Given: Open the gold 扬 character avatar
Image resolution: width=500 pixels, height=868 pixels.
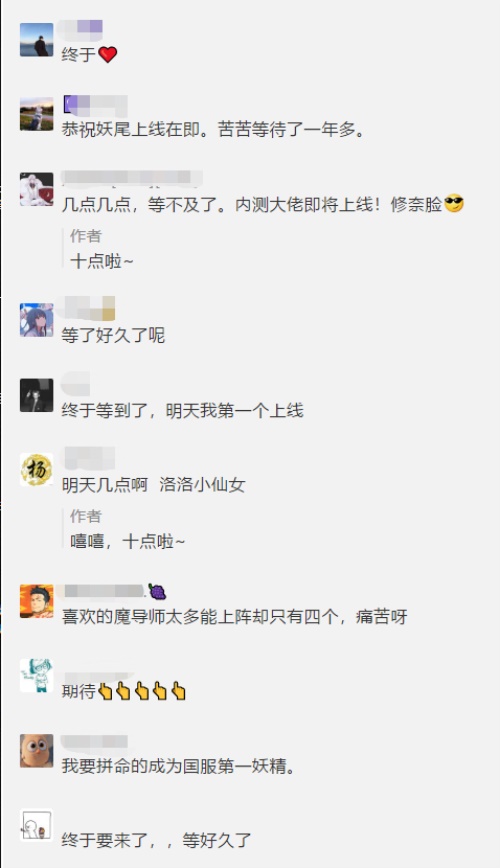Looking at the screenshot, I should [37, 470].
